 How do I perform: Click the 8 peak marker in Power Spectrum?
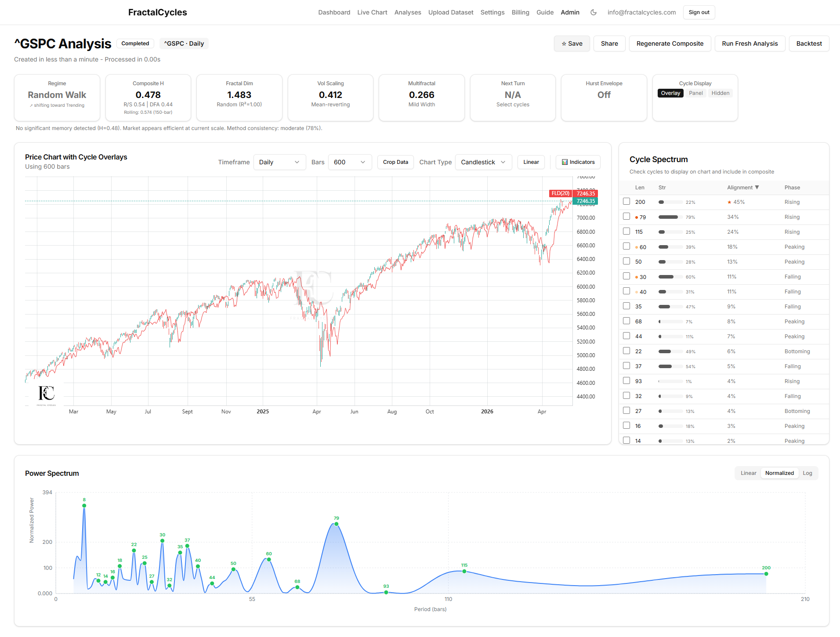(84, 506)
